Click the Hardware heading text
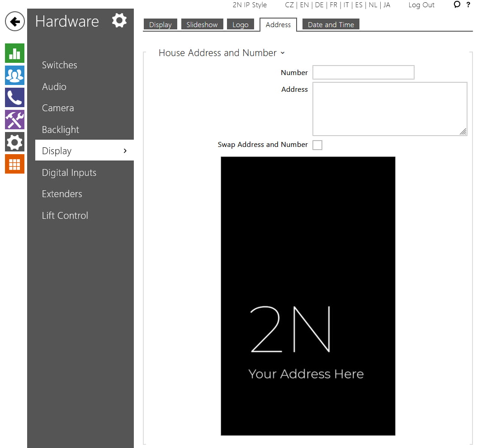 [67, 21]
